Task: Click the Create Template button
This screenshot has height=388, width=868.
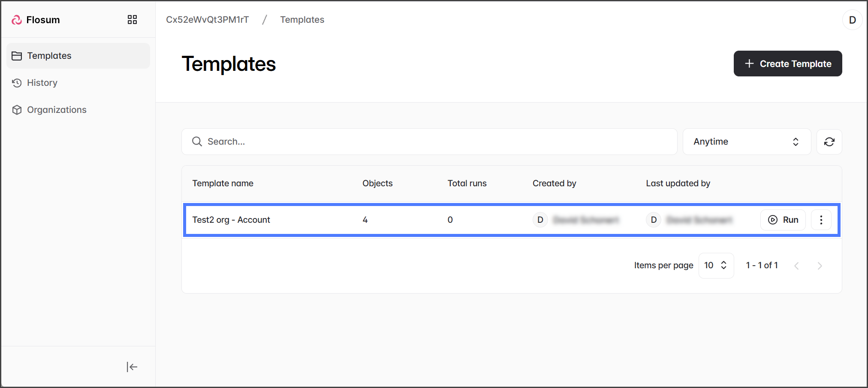Action: click(x=787, y=64)
